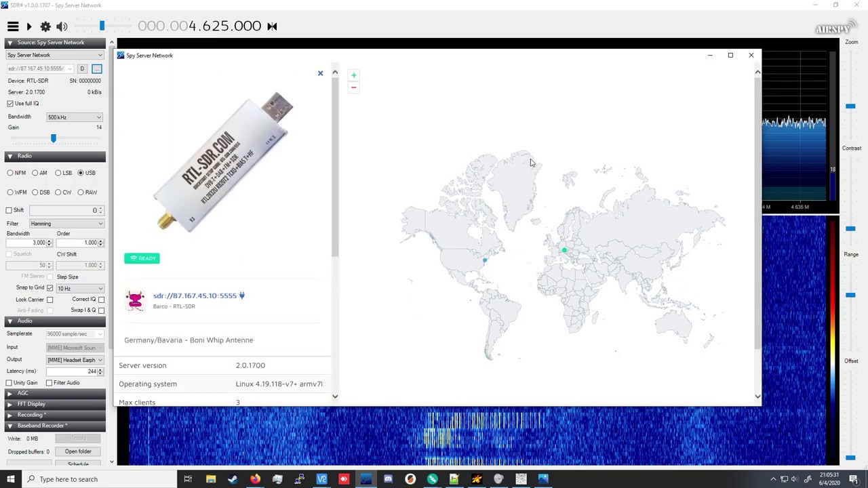Select the RAW radio mode
This screenshot has width=868, height=488.
coord(81,192)
